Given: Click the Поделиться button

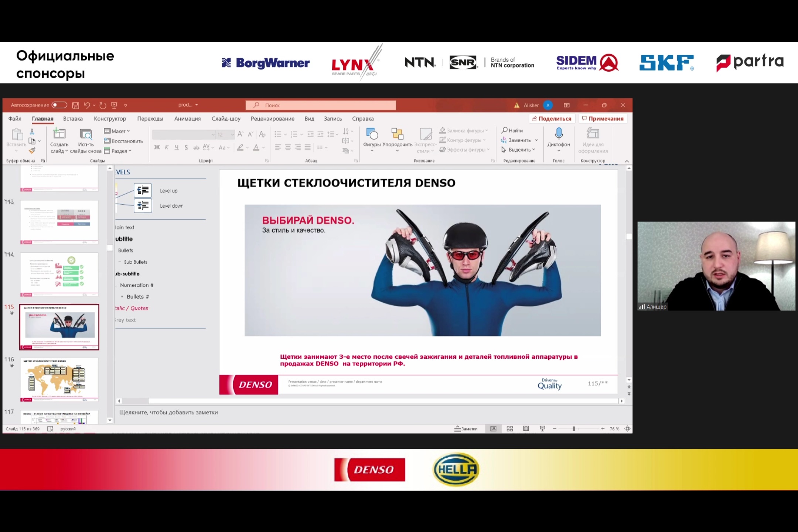Looking at the screenshot, I should click(x=552, y=119).
